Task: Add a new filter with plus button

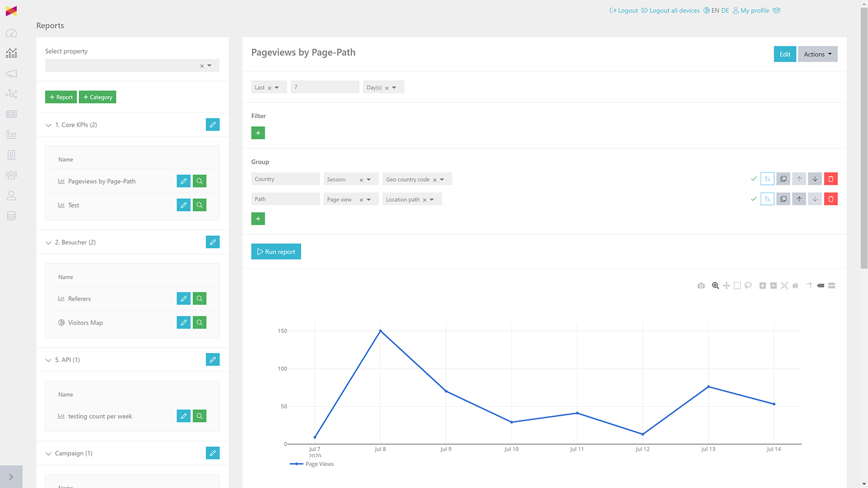Action: click(x=258, y=133)
